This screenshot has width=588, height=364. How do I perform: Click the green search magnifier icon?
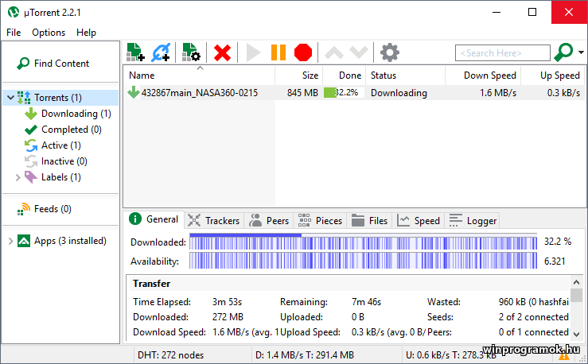pos(563,52)
